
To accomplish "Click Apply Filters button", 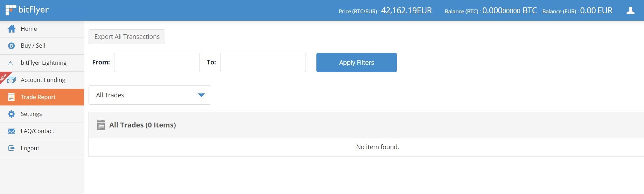I will pos(357,62).
